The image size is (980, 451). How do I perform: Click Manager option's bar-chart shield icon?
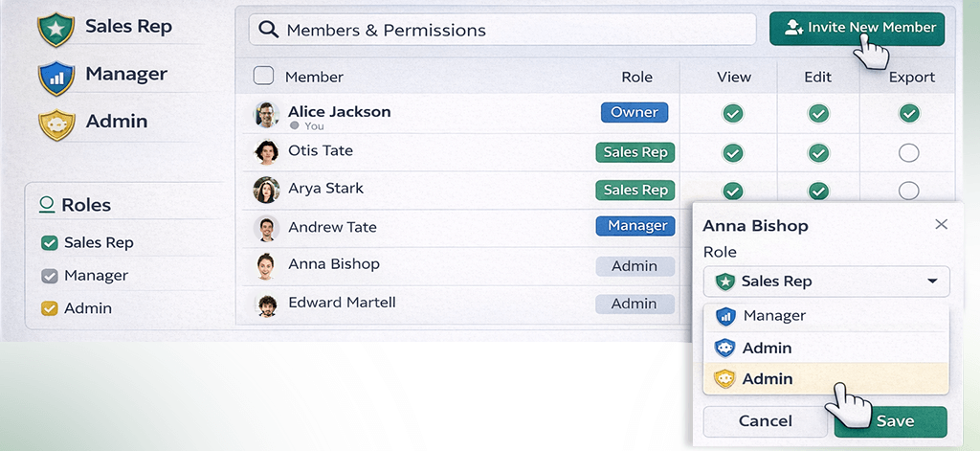pos(725,317)
